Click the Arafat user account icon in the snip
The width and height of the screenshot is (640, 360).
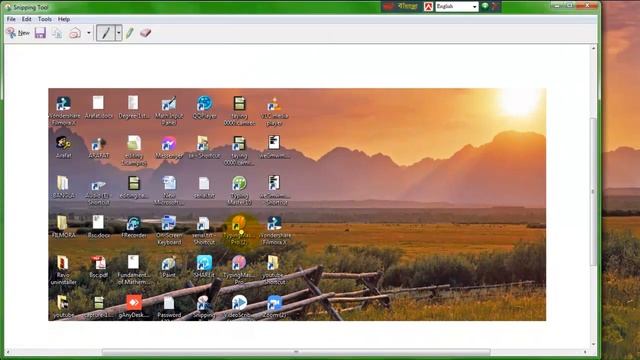pos(63,147)
